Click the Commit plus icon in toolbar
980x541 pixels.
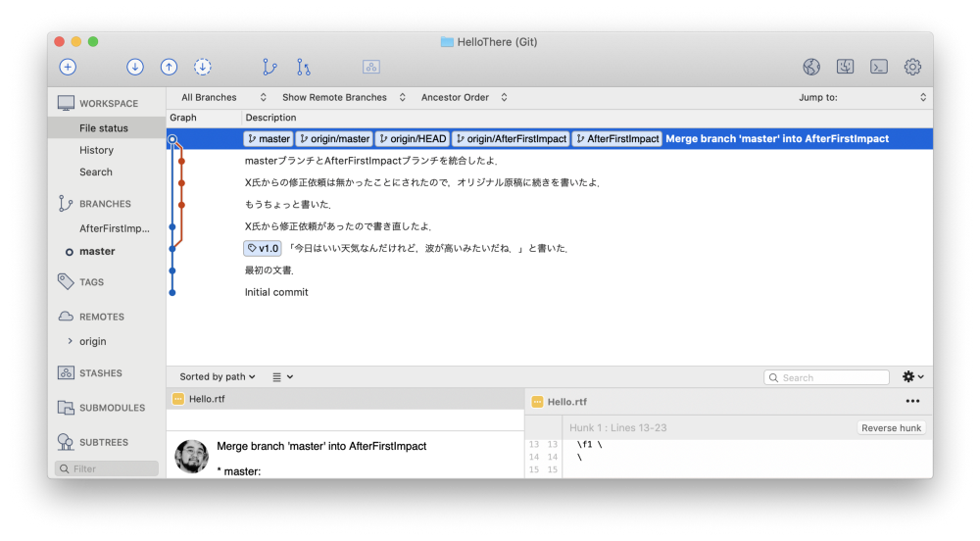pos(68,67)
